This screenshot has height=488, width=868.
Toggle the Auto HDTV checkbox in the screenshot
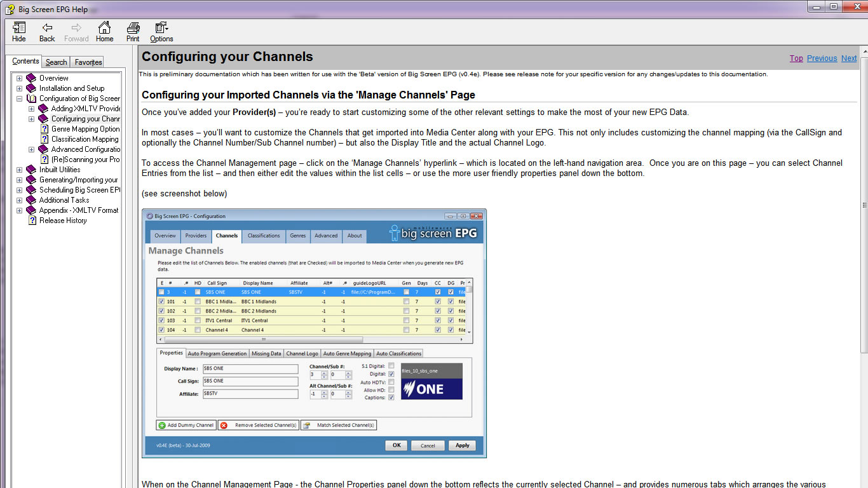[x=391, y=382]
